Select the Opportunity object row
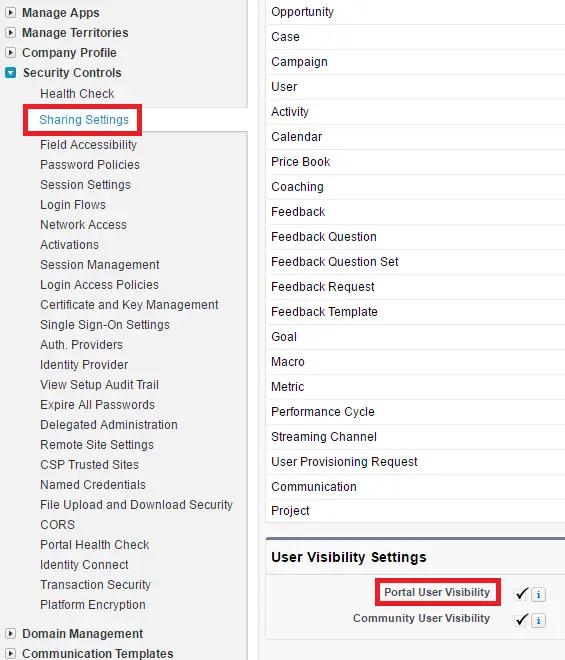This screenshot has width=565, height=660. coord(415,12)
